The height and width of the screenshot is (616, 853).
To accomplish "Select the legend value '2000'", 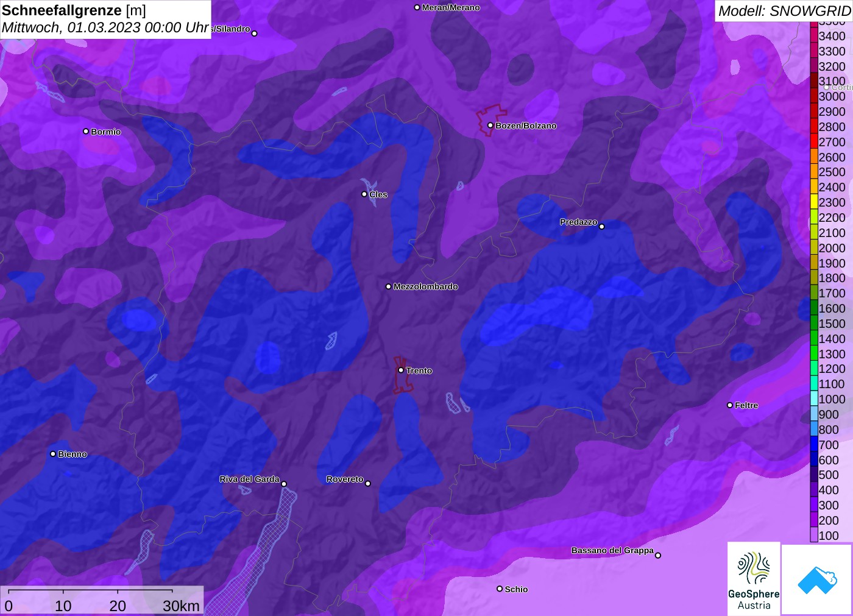I will point(832,248).
